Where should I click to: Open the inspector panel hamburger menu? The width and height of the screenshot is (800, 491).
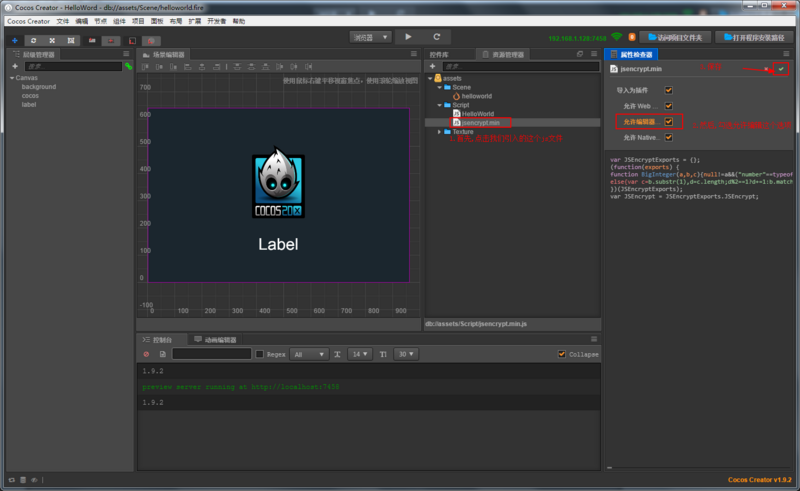click(786, 54)
